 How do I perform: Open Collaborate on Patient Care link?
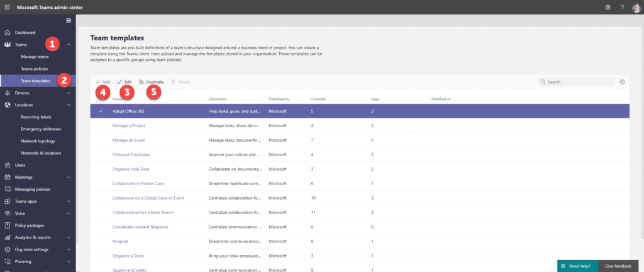138,183
